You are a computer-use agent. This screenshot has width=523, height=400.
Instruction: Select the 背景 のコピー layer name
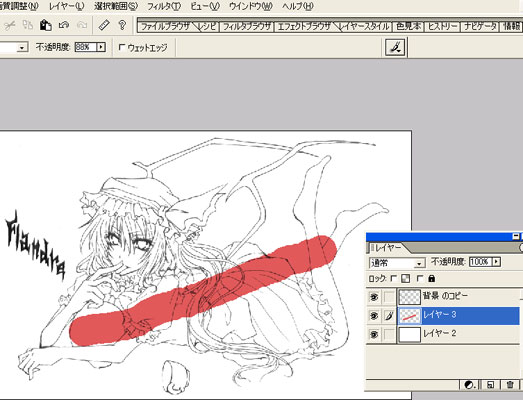pos(445,296)
